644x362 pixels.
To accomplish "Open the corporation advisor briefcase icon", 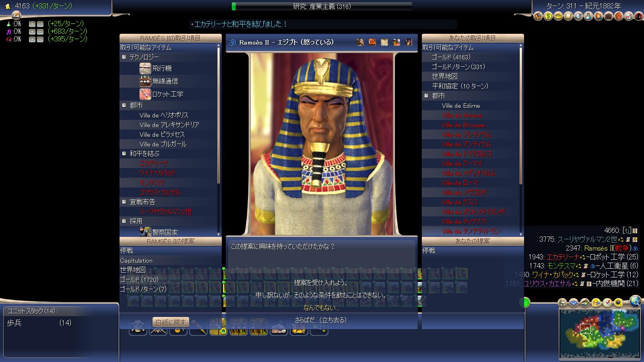I will (x=609, y=16).
